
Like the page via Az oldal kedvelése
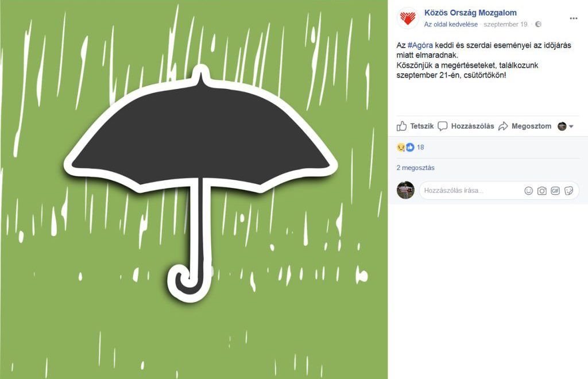tap(451, 24)
